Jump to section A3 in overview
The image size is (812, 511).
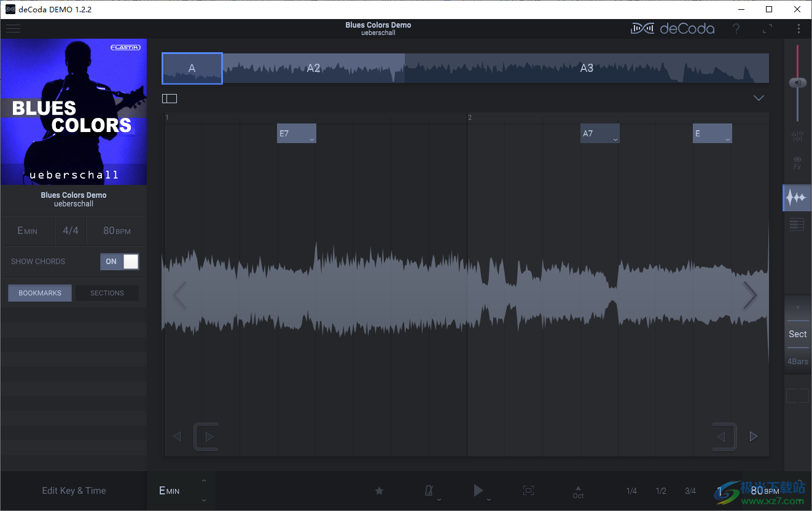pyautogui.click(x=587, y=68)
